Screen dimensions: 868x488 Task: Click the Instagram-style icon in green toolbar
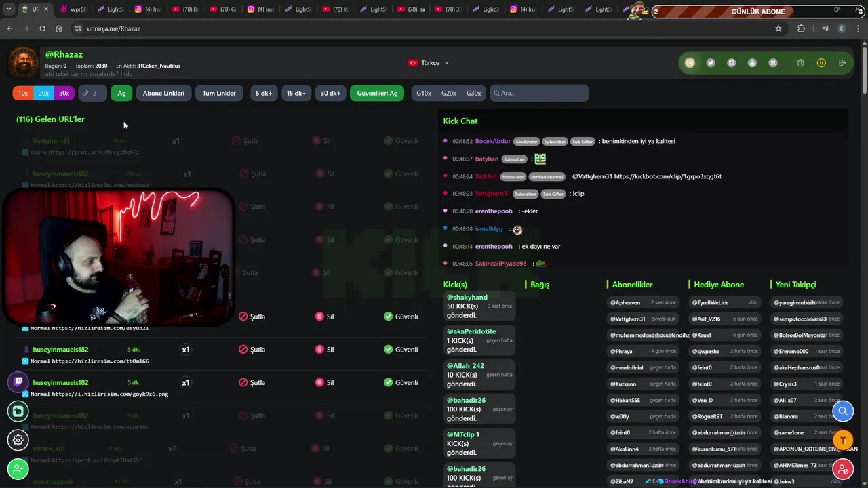click(x=731, y=63)
